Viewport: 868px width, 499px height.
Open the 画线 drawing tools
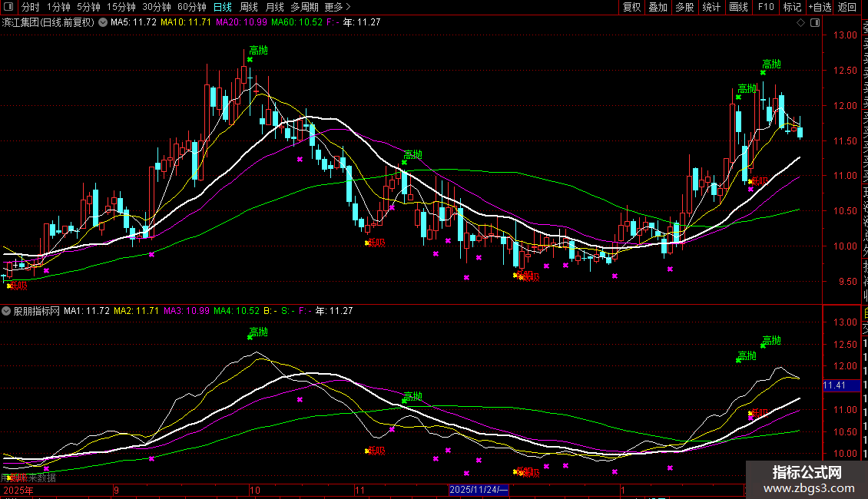738,7
